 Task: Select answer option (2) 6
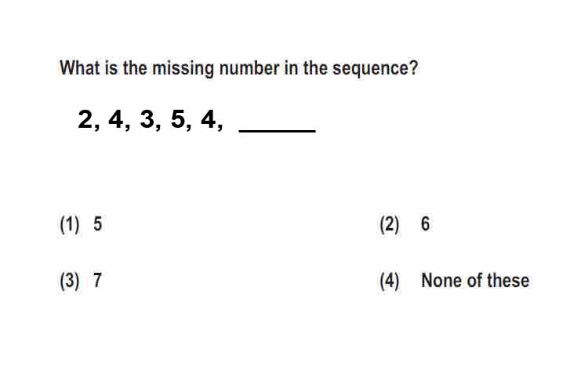(405, 224)
